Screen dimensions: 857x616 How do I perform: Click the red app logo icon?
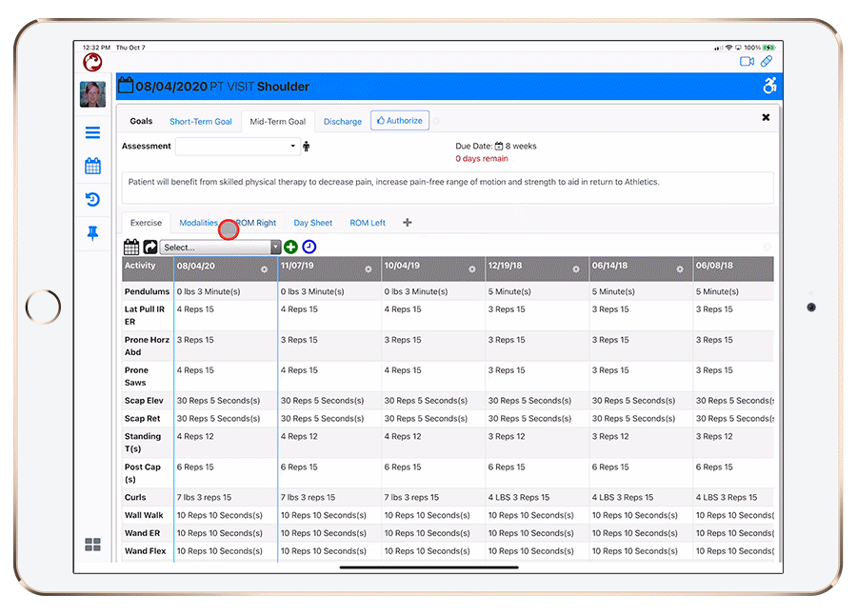click(92, 62)
